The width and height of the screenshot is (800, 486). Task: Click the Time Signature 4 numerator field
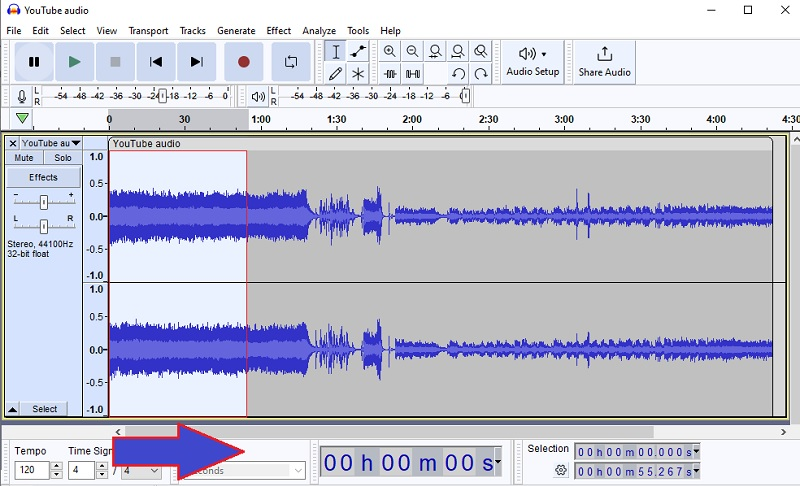(x=81, y=470)
